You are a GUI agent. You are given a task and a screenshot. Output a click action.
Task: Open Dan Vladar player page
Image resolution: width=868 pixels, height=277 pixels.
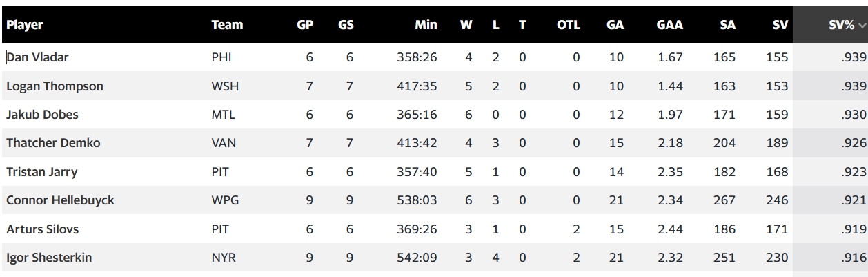(x=38, y=58)
